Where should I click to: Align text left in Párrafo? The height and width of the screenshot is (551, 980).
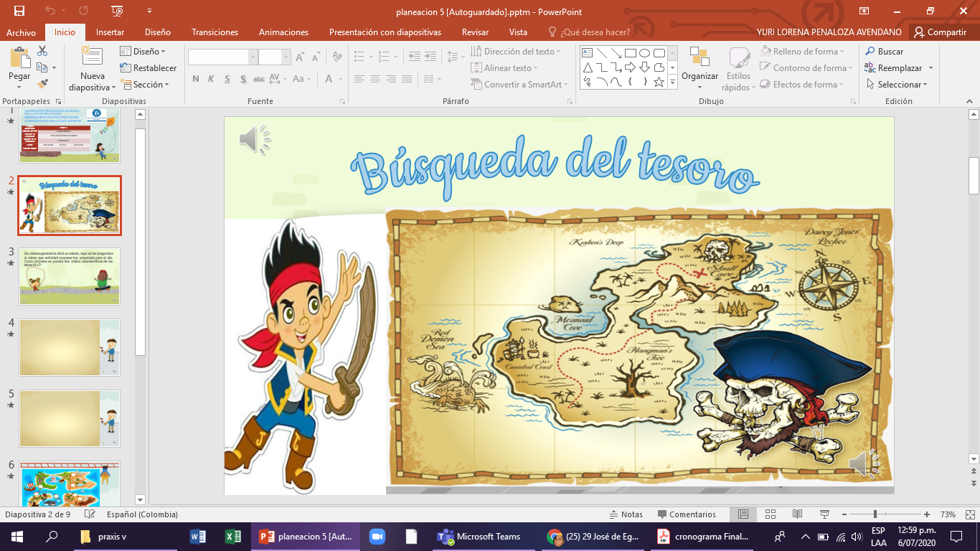pos(359,79)
